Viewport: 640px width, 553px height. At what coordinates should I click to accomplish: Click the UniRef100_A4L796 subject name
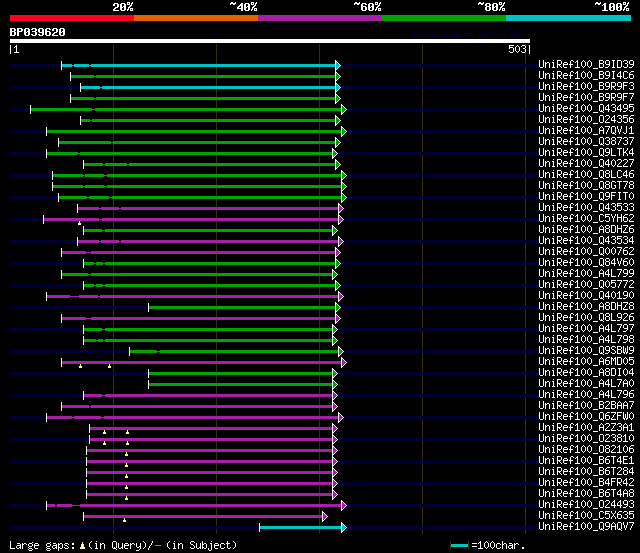point(586,395)
